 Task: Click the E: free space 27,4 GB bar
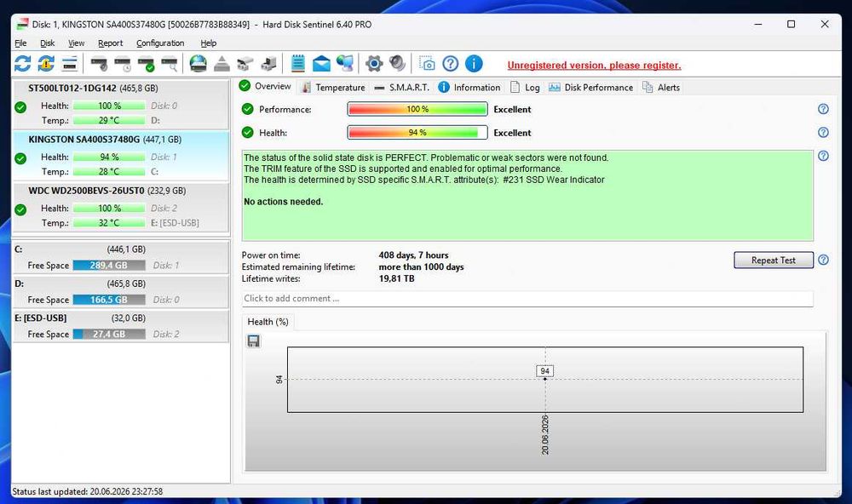(109, 334)
